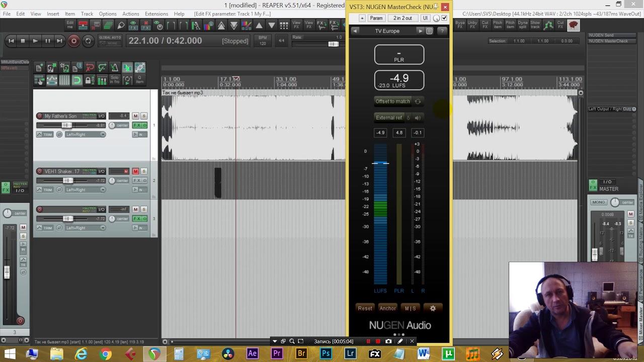Click the red roses toolbar icon

573,25
